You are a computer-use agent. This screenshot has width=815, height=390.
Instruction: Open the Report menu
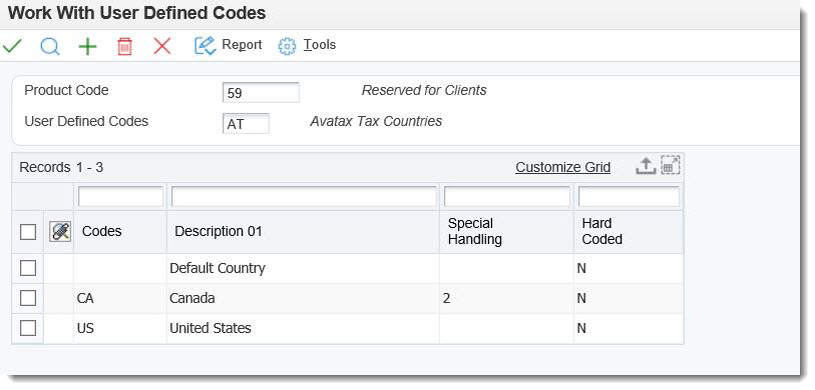228,45
